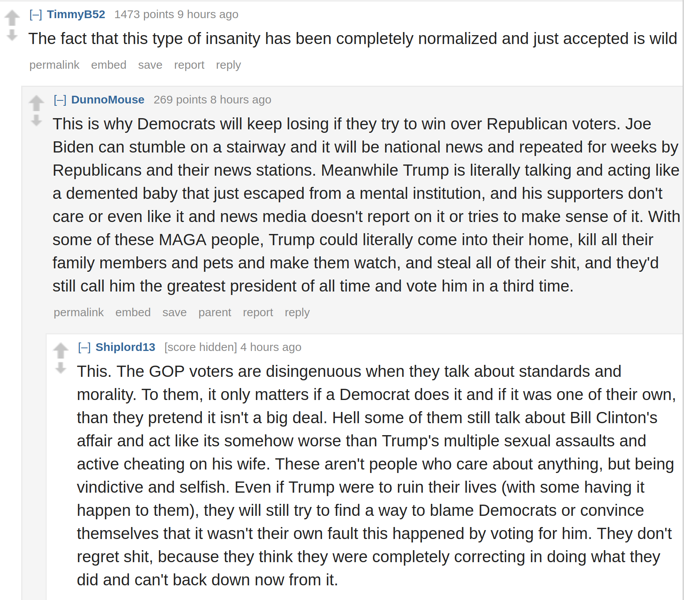Save TimmyB52's comment
This screenshot has height=600, width=700.
coord(150,65)
